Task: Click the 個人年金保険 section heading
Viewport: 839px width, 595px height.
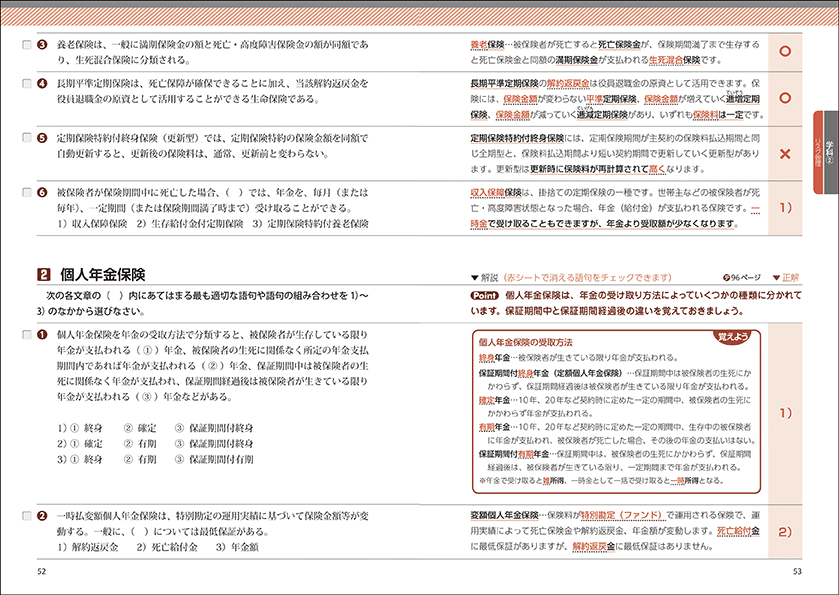Action: click(103, 275)
